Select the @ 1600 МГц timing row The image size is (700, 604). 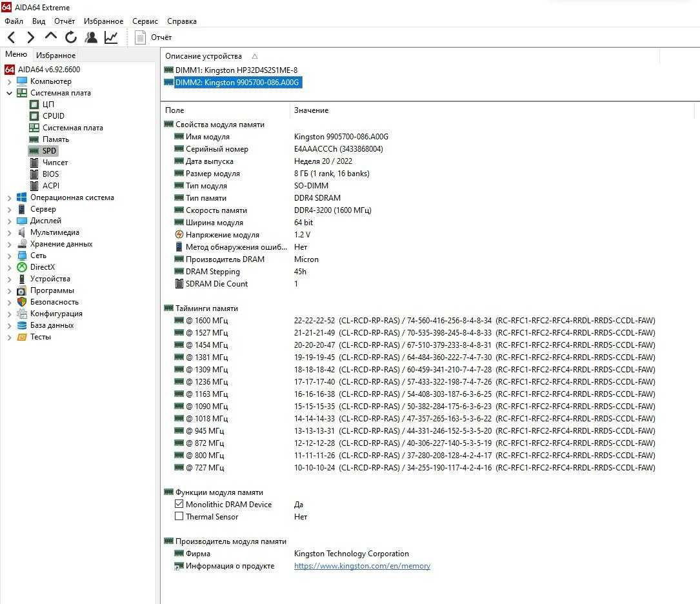(x=414, y=321)
